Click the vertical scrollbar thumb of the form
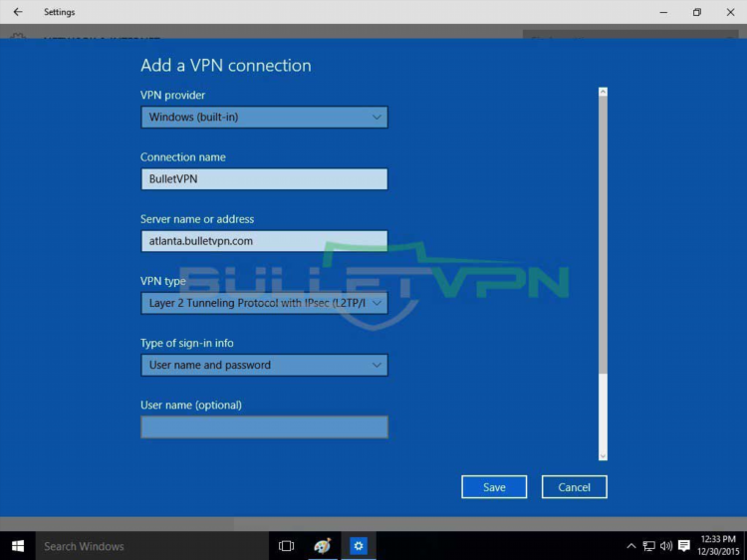 click(x=604, y=235)
